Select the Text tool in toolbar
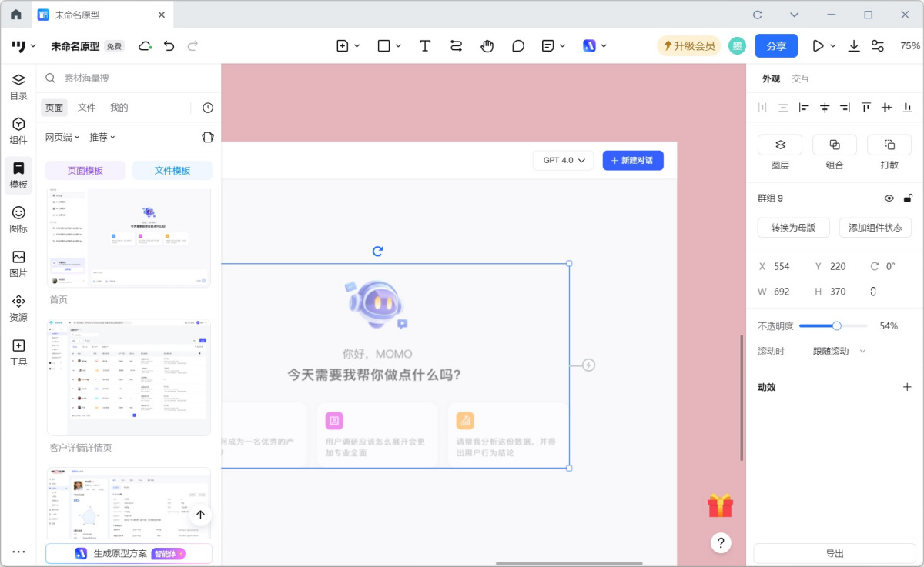 tap(425, 46)
